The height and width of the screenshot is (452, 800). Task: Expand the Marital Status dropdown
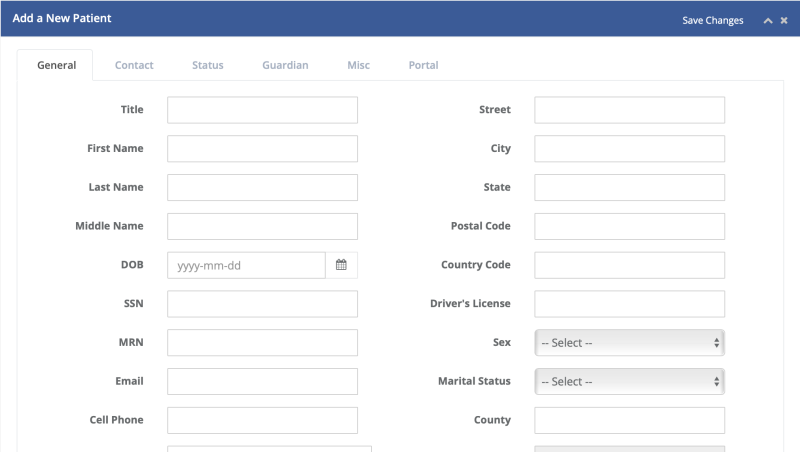629,382
